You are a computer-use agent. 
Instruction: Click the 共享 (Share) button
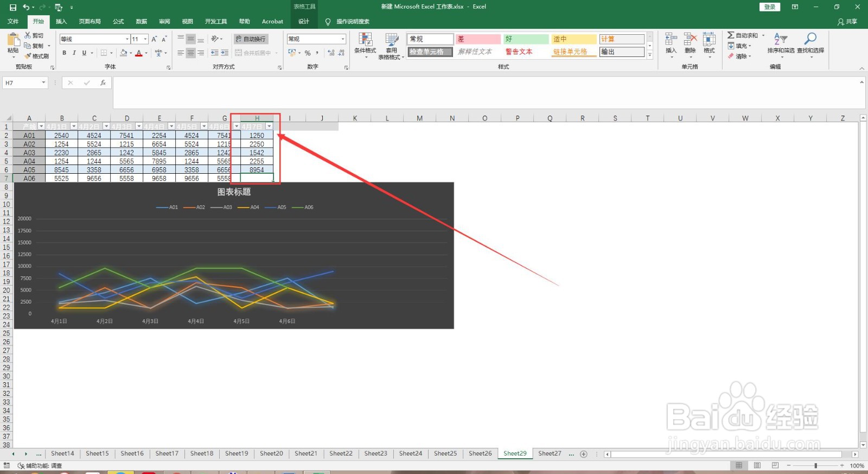[847, 22]
